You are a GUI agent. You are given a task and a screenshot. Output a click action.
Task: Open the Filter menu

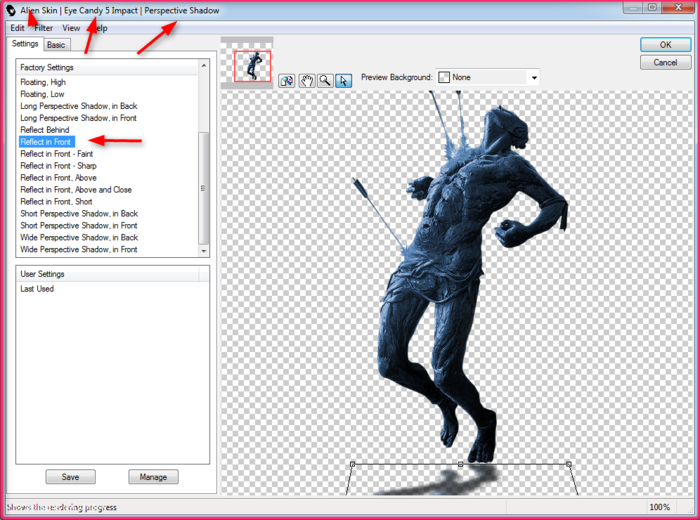click(44, 28)
